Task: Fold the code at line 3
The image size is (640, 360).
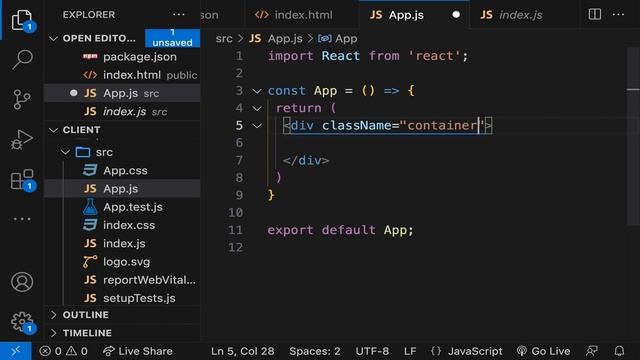Action: [257, 91]
